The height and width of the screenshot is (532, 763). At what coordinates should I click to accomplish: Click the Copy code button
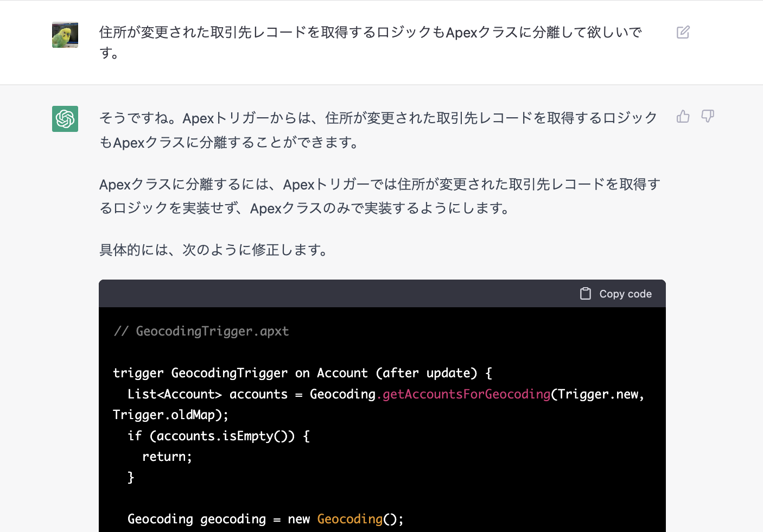click(x=616, y=294)
